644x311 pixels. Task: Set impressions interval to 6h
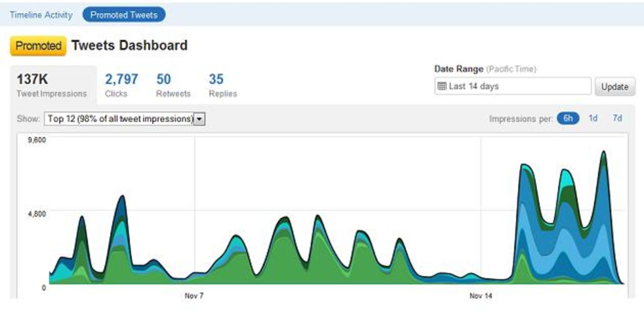tap(568, 118)
